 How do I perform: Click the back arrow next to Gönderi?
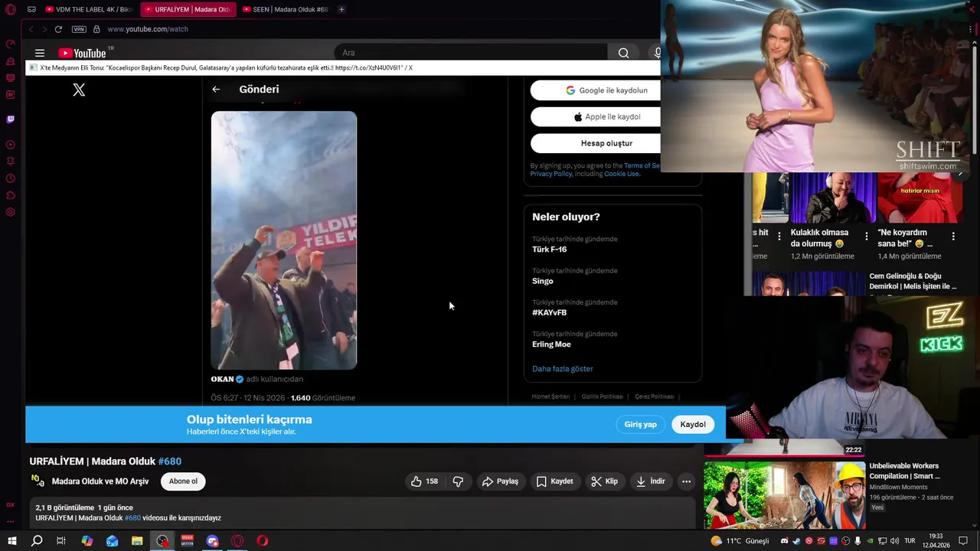point(216,90)
